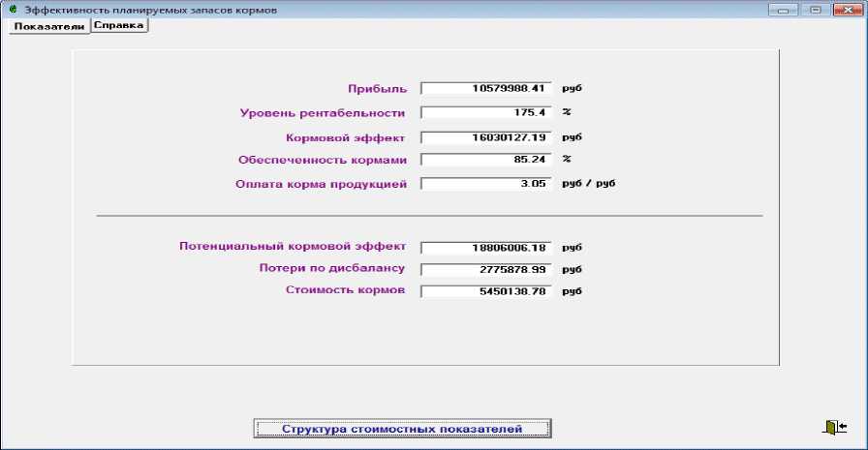Click the Оплата корма продукцией field
This screenshot has width=868, height=450.
[485, 184]
